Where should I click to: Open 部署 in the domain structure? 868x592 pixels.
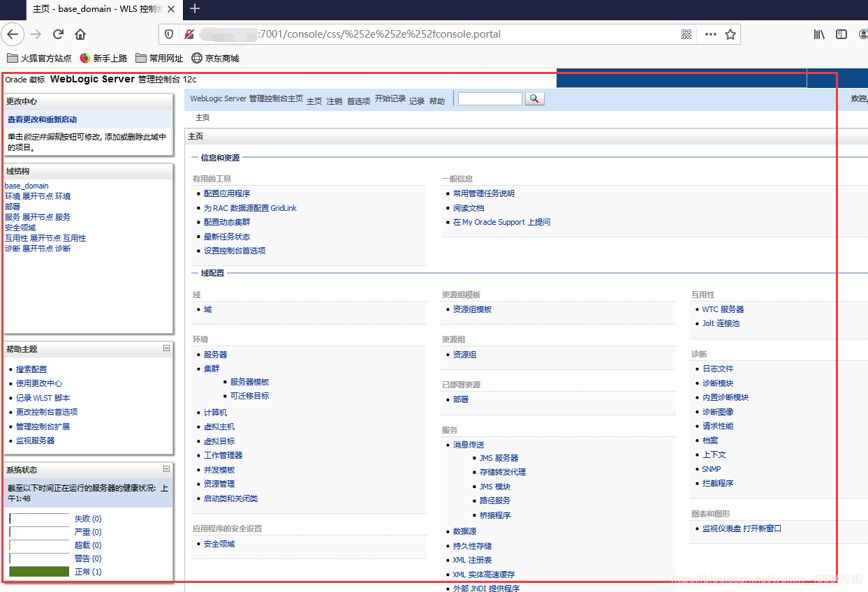(x=13, y=207)
